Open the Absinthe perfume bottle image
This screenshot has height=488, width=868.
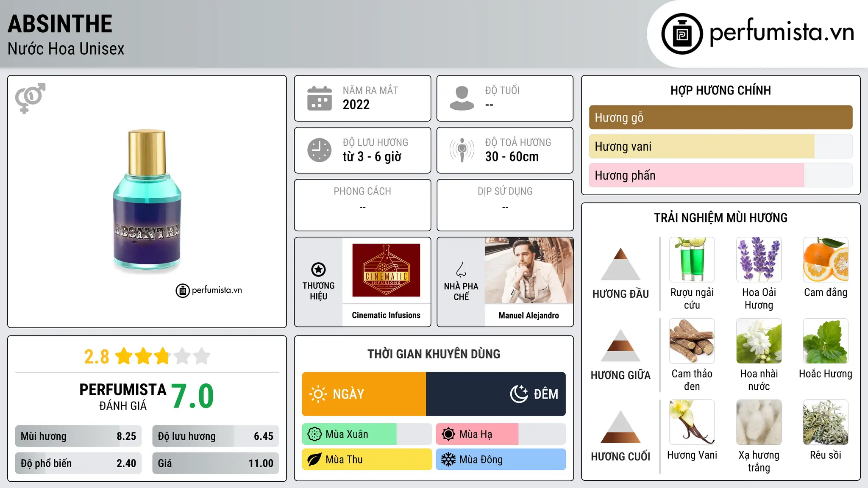tap(147, 200)
